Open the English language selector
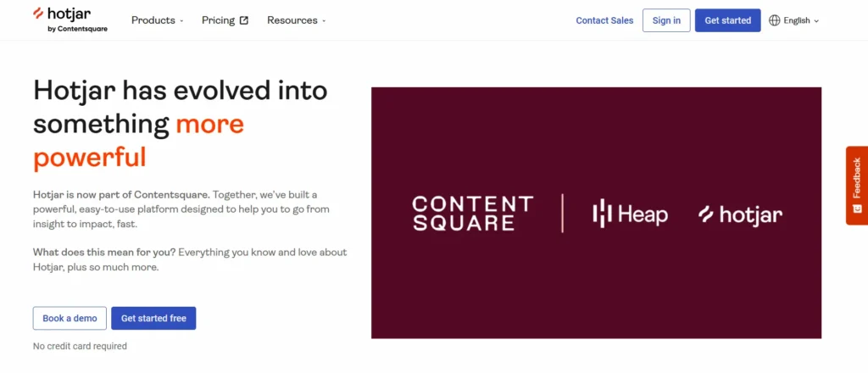The width and height of the screenshot is (868, 373). [793, 20]
